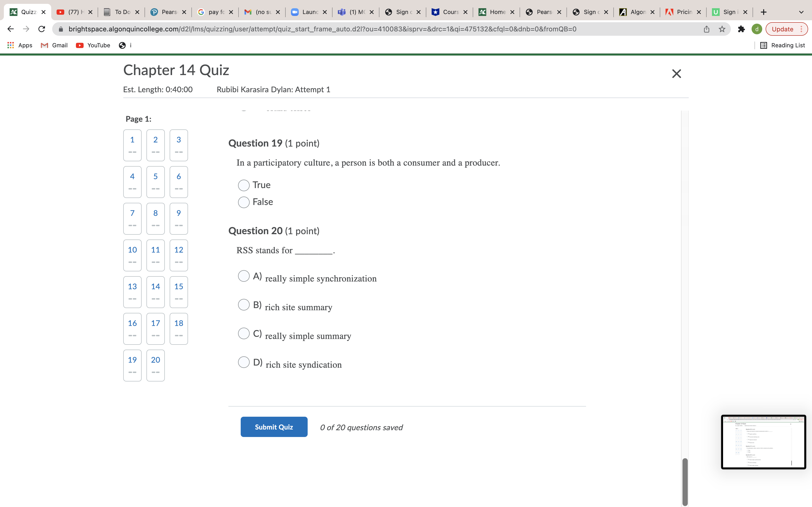Click the back navigation arrow
812x507 pixels.
10,29
